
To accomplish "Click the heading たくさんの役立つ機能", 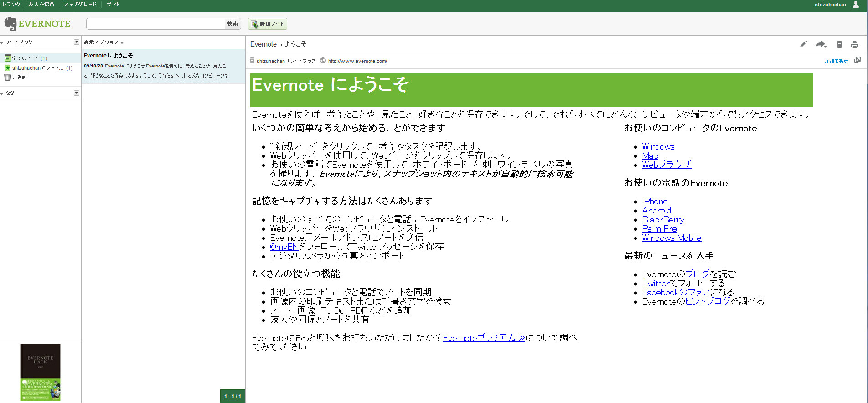I will 296,274.
